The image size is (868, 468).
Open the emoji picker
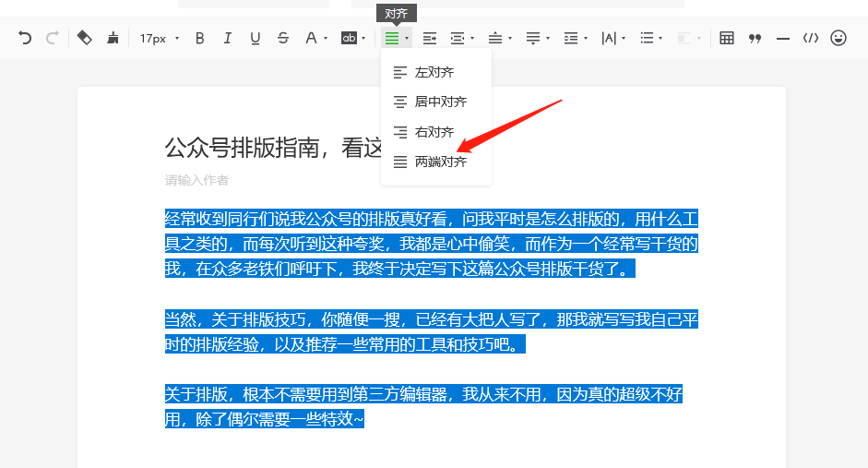pos(838,38)
